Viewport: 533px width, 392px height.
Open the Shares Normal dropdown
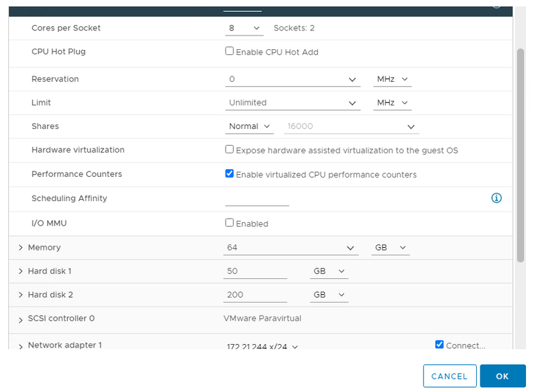tap(249, 126)
